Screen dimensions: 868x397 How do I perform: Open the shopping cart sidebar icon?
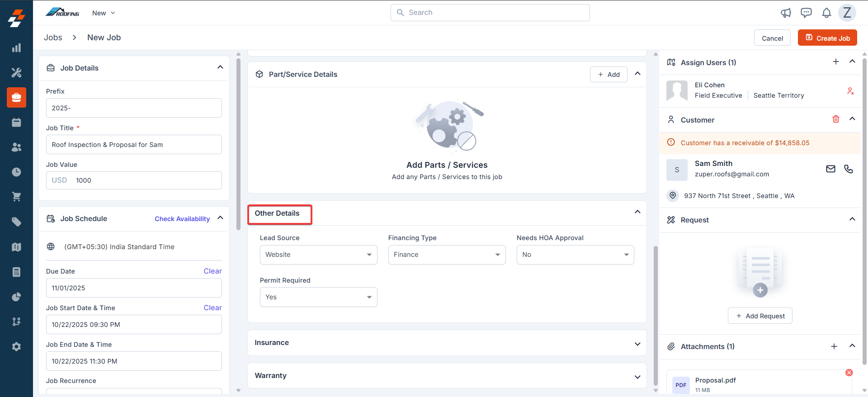(16, 197)
